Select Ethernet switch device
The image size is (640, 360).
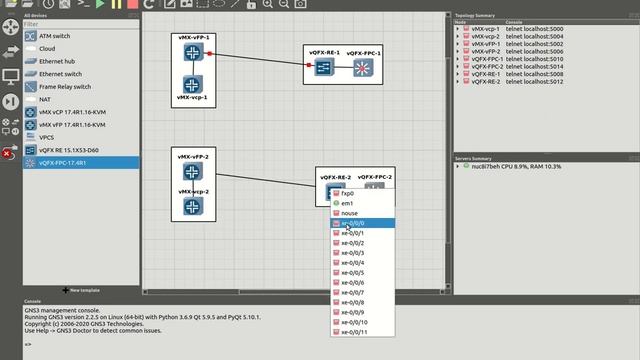[x=81, y=74]
